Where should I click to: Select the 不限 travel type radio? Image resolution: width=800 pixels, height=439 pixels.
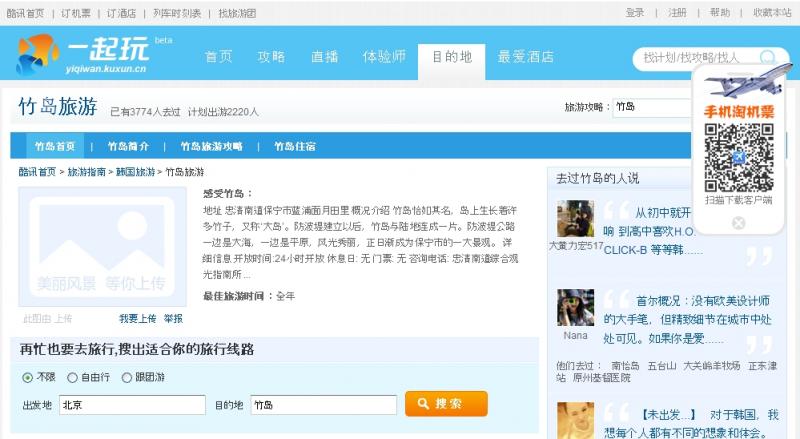28,377
